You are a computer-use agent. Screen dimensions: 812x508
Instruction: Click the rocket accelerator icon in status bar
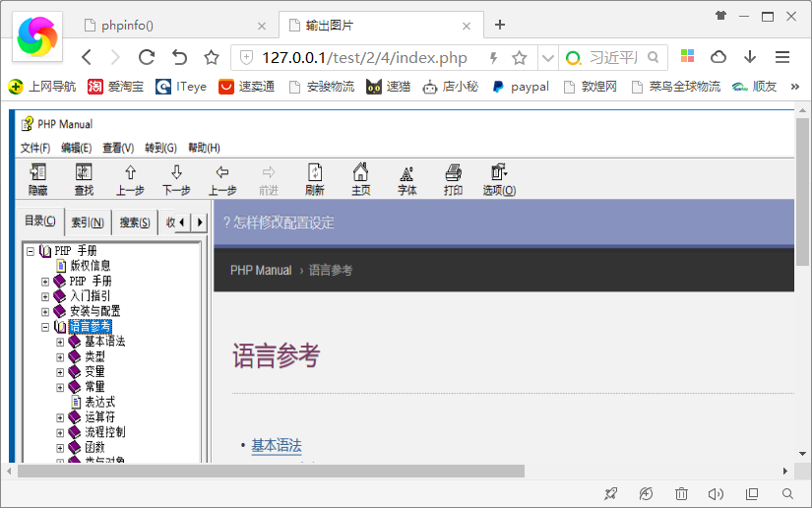[611, 494]
